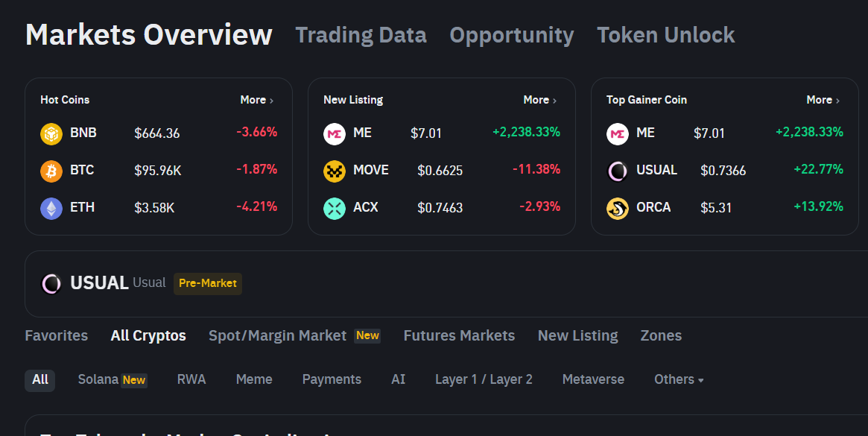Click the ME icon in Top Gainer Coin card
This screenshot has height=436, width=868.
pyautogui.click(x=618, y=134)
